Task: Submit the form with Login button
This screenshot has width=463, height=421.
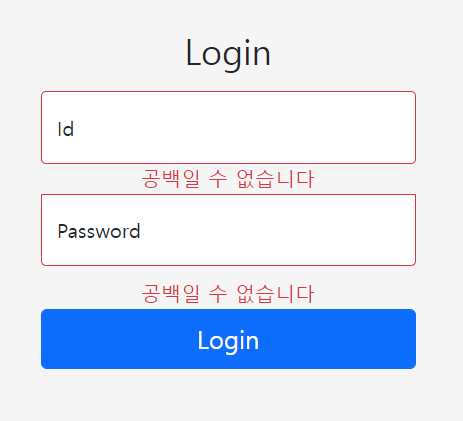Action: click(228, 339)
